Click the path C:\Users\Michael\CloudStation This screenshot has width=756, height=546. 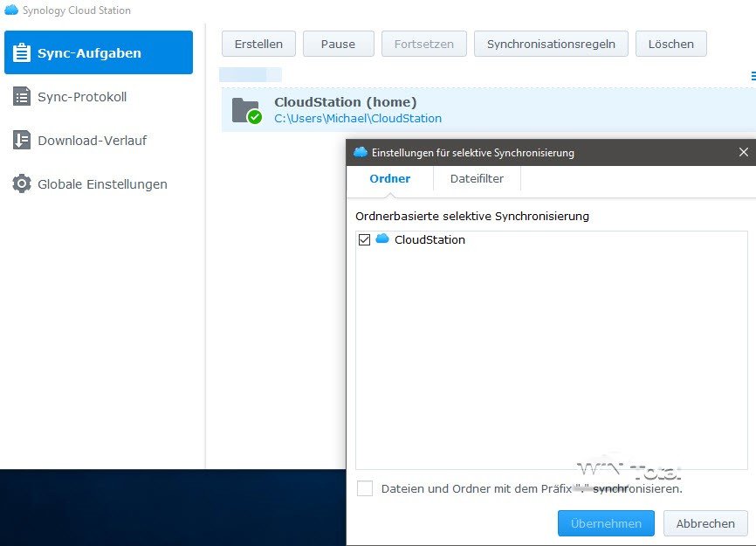click(x=358, y=118)
